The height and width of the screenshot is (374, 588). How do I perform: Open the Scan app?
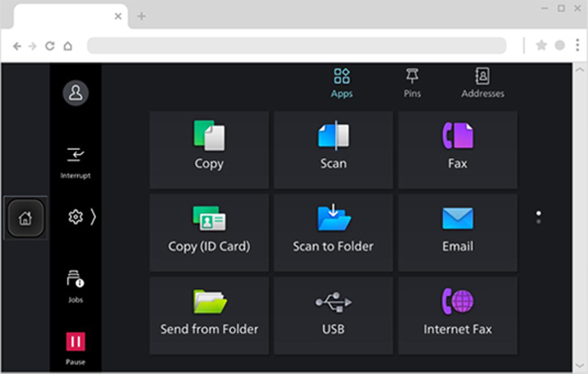(334, 150)
